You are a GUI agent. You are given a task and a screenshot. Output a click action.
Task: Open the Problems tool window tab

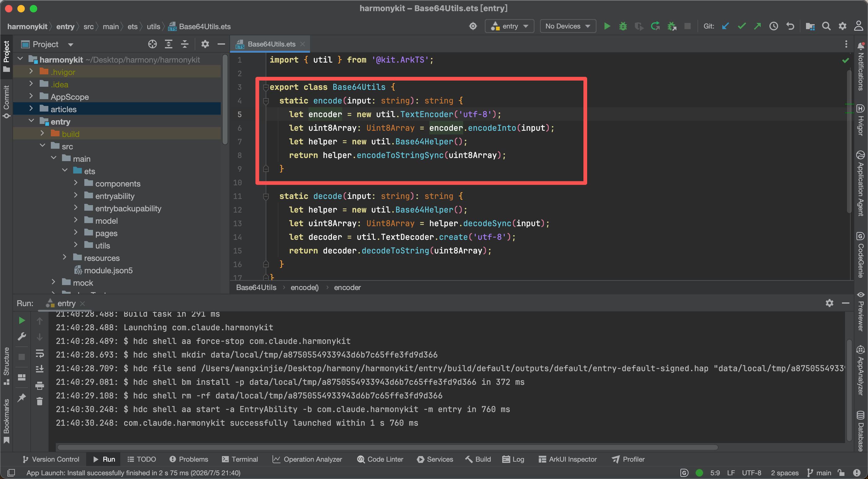pos(189,459)
